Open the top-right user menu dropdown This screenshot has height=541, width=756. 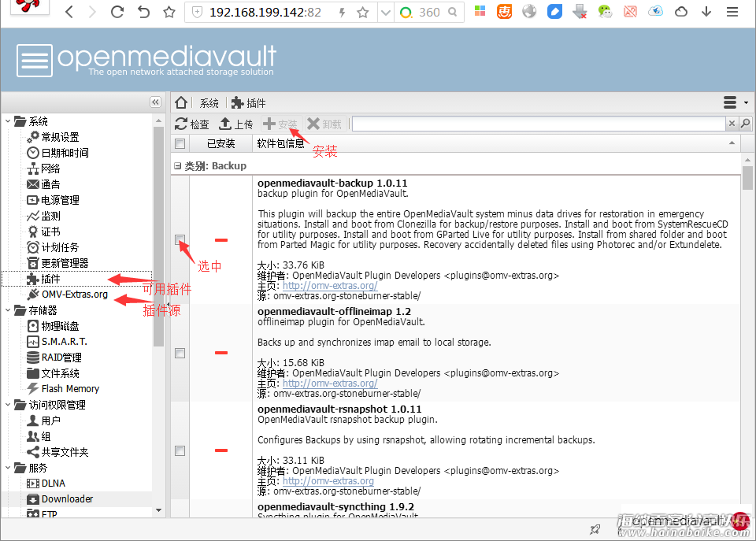(x=736, y=102)
